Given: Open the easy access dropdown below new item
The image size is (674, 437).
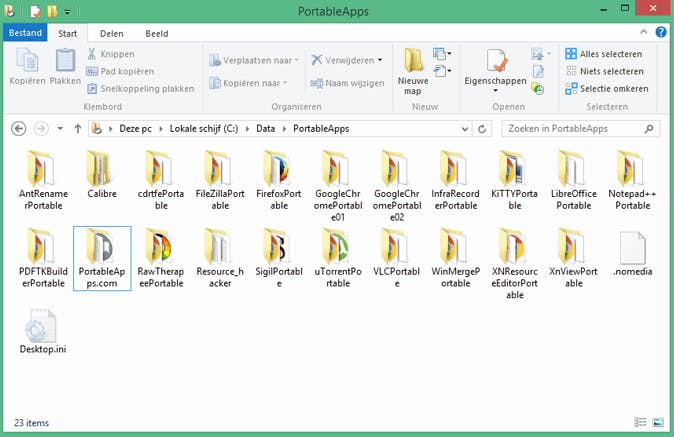Looking at the screenshot, I should tap(442, 71).
